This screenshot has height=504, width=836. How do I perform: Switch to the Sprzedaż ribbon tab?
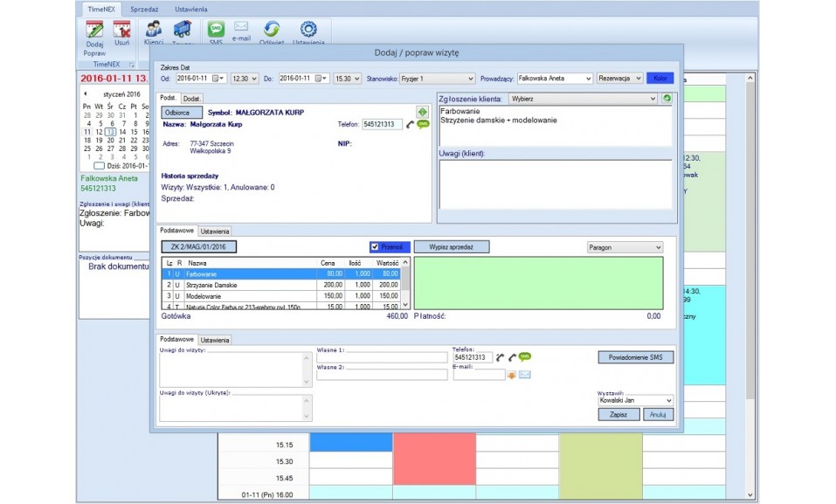tap(143, 9)
